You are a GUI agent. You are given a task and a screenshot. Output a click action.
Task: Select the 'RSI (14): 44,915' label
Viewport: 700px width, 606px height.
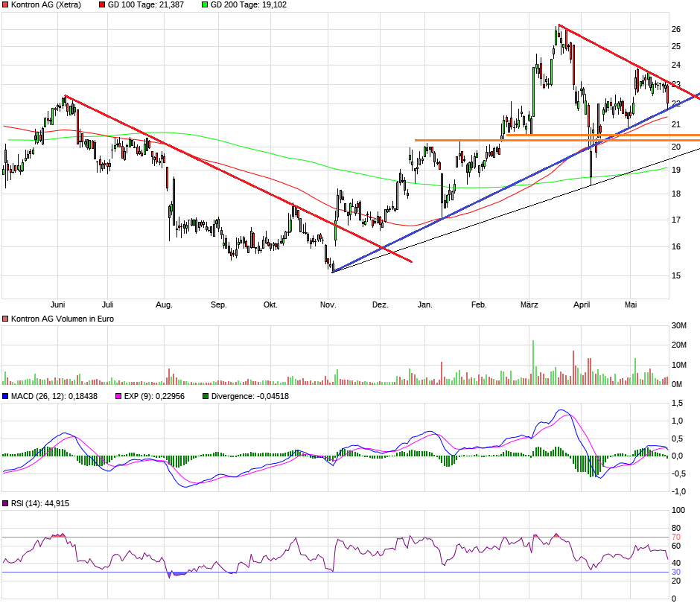tap(40, 503)
